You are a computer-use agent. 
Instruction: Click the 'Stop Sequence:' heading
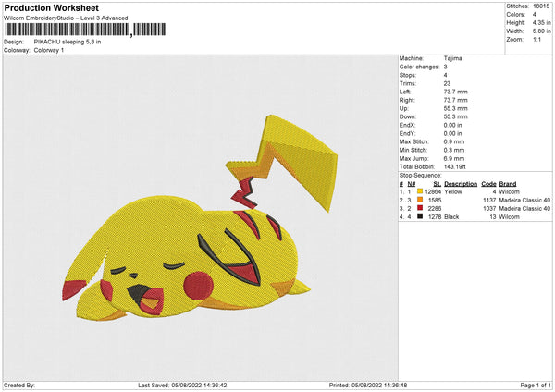click(x=421, y=175)
